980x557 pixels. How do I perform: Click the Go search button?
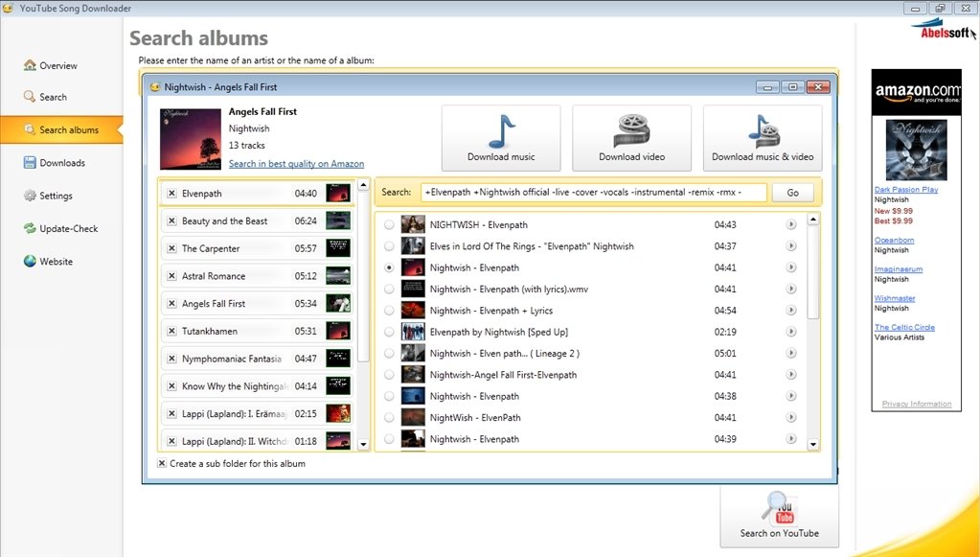pos(792,193)
